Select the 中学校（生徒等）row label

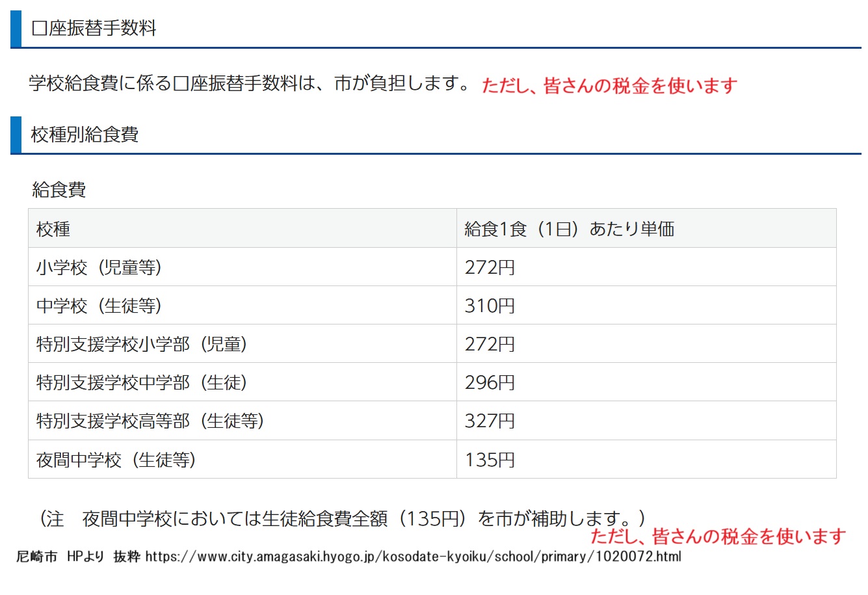coord(99,306)
